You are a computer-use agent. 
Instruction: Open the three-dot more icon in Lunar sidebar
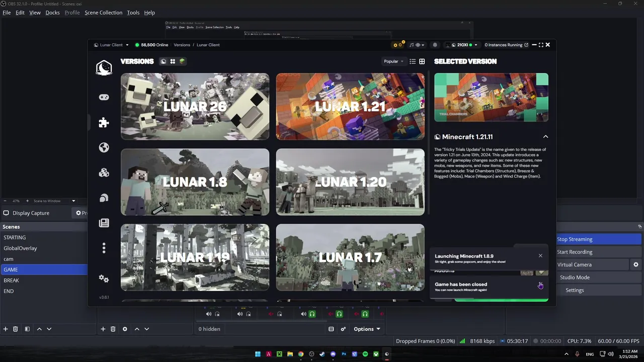click(x=104, y=248)
